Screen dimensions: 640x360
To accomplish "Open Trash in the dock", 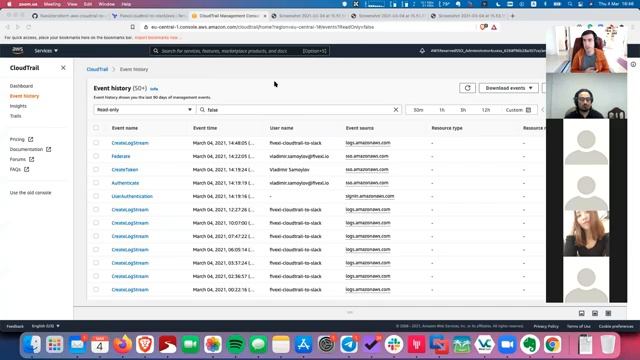I will tap(608, 345).
